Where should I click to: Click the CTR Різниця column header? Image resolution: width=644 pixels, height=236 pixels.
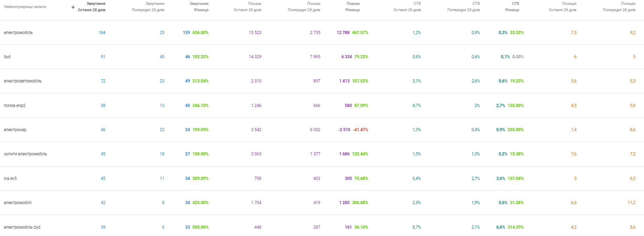coord(512,7)
